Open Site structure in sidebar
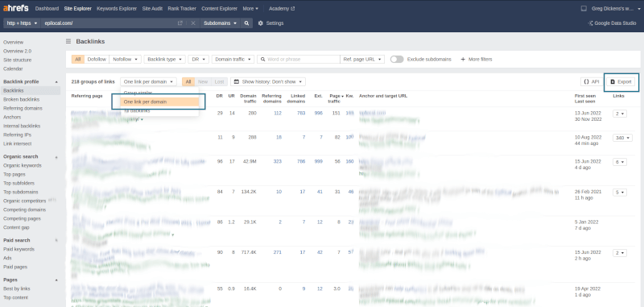The width and height of the screenshot is (644, 307). click(17, 60)
